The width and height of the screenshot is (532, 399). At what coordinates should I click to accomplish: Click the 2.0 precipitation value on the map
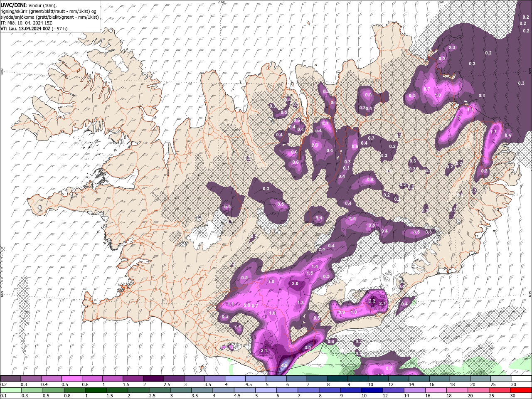click(x=295, y=283)
